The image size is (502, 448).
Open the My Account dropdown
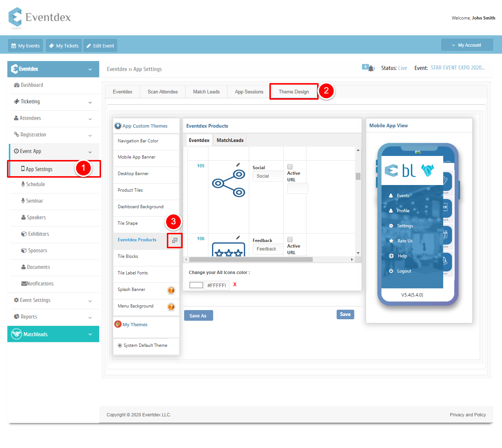click(467, 45)
